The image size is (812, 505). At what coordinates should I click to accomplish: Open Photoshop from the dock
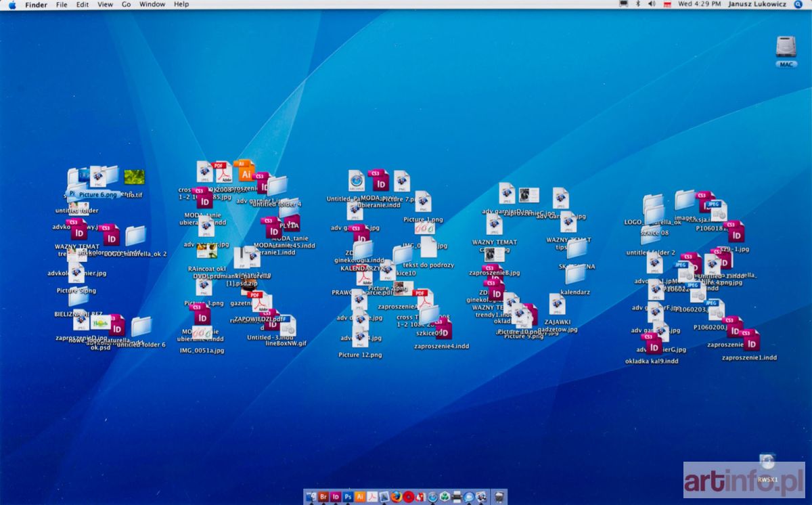(348, 497)
